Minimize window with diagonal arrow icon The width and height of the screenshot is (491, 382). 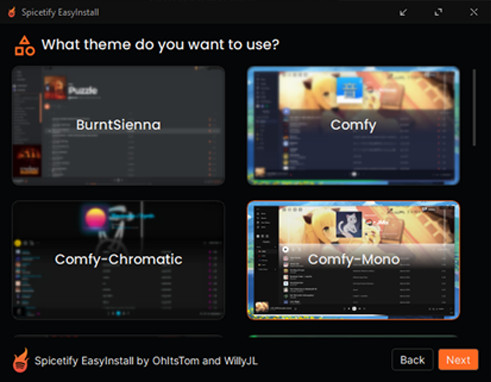[x=403, y=13]
